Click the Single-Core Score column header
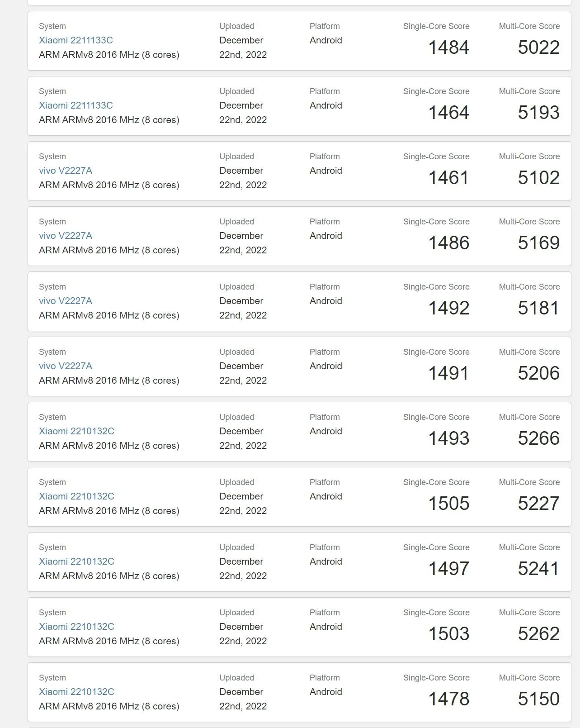The height and width of the screenshot is (728, 580). (x=436, y=26)
